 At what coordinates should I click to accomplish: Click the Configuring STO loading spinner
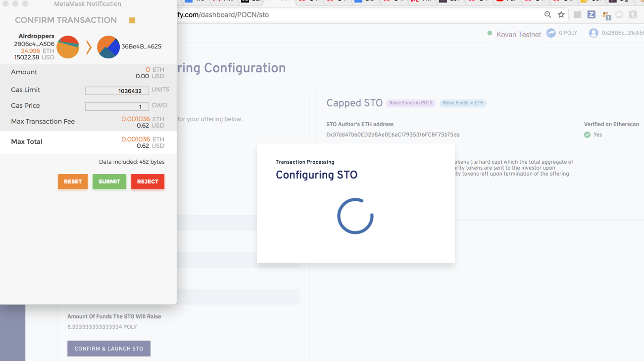355,215
